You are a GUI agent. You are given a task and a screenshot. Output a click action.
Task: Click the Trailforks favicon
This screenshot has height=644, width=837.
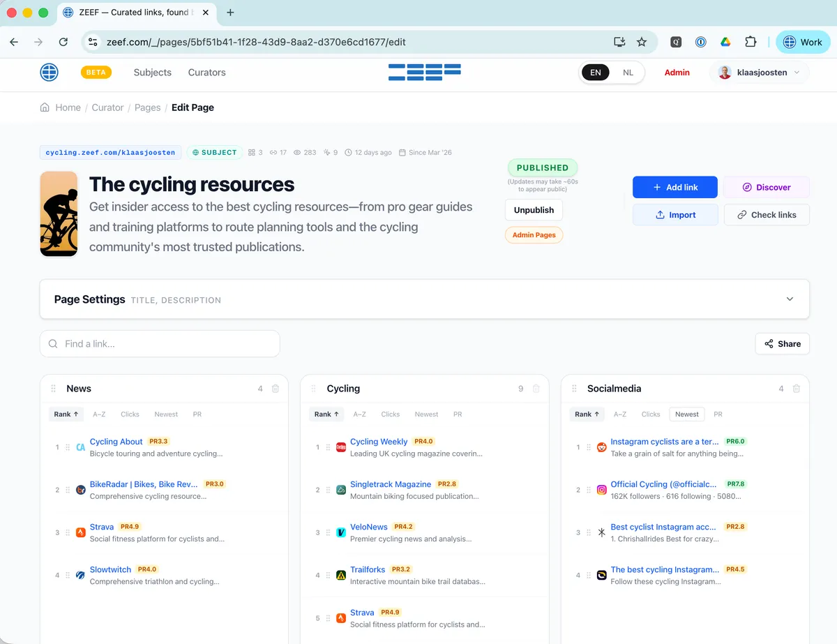point(341,576)
